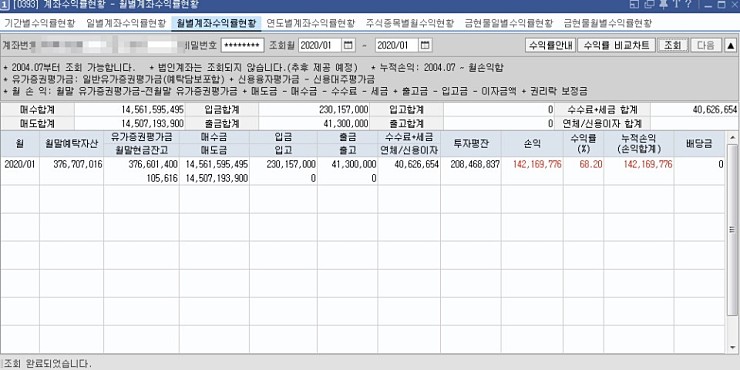
Task: Open the 연도별계좌수익률현황 tab
Action: tap(311, 23)
